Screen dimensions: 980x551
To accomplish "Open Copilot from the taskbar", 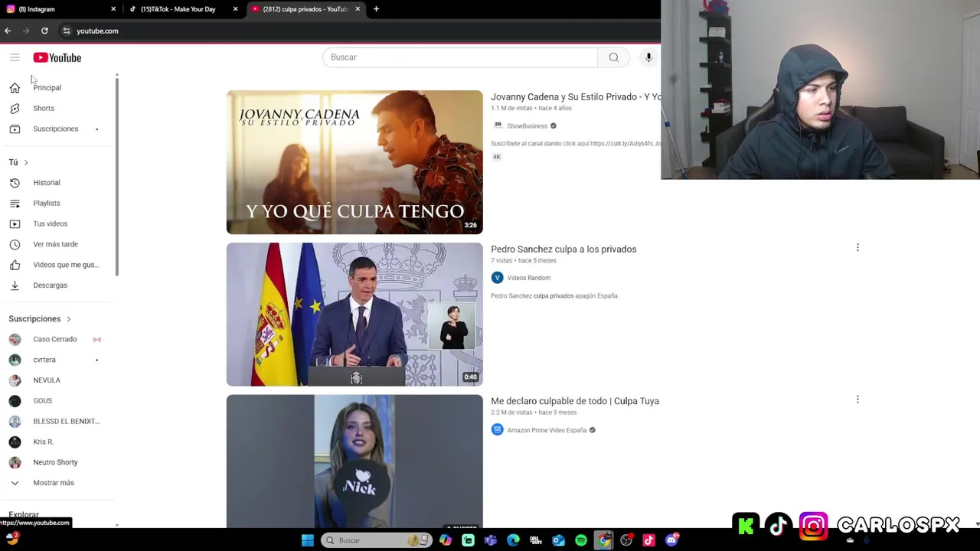I will (x=446, y=540).
